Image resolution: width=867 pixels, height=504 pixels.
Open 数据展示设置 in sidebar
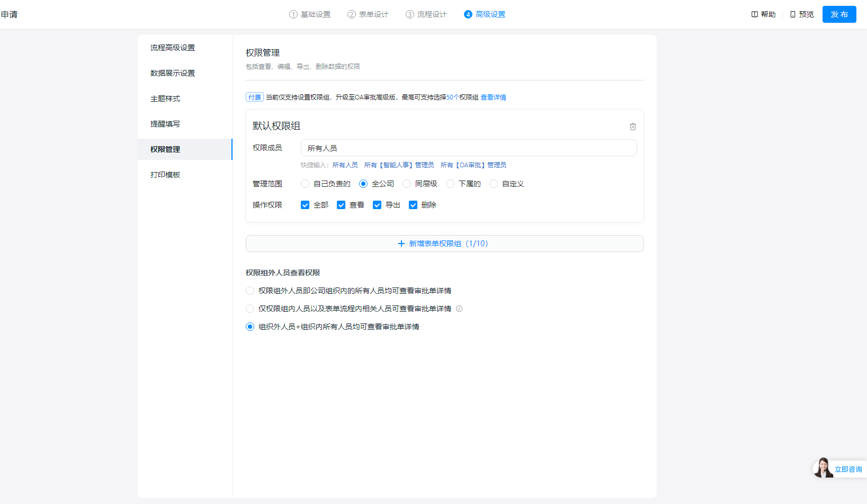(185, 73)
